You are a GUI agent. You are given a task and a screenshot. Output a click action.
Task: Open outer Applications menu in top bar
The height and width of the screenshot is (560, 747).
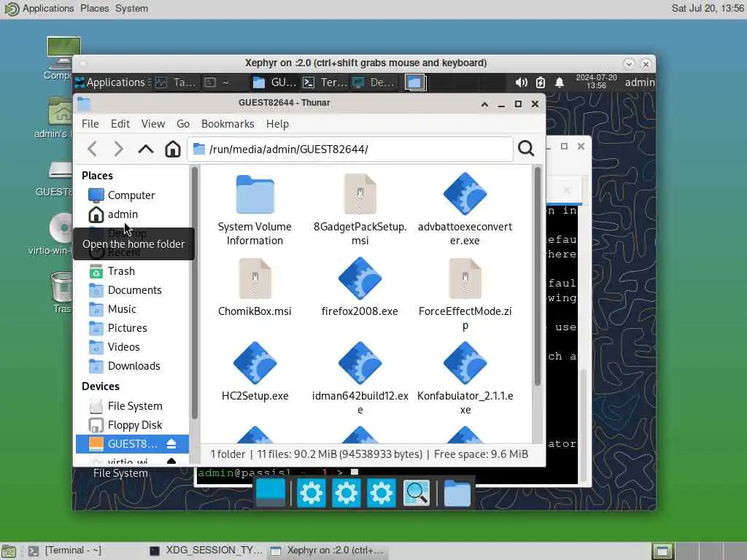click(48, 9)
